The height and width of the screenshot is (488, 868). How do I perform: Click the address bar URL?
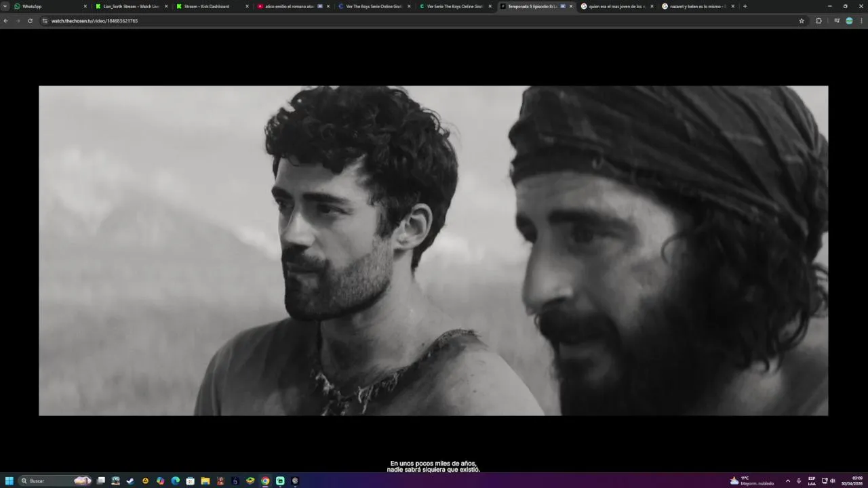[x=94, y=21]
